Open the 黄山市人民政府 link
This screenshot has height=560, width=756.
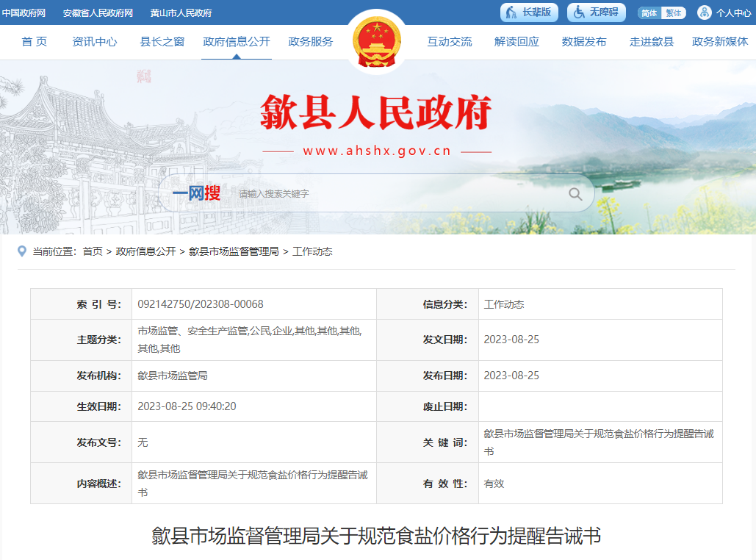pos(181,13)
